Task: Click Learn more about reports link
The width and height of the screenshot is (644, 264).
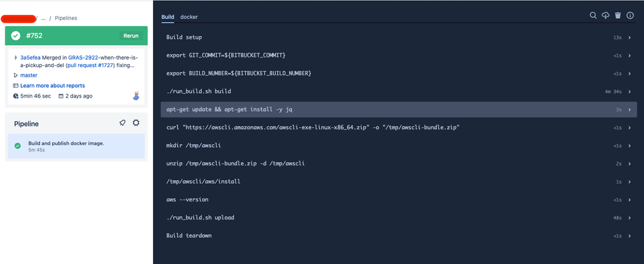Action: [x=52, y=86]
